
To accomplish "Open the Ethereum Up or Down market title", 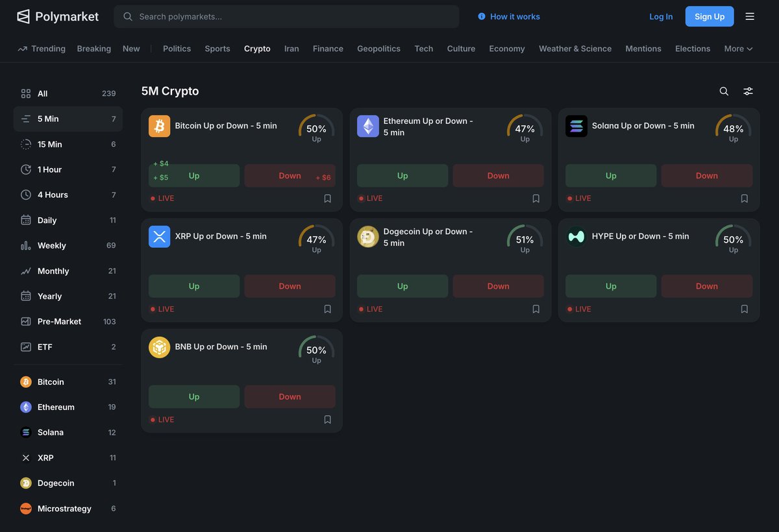I will pyautogui.click(x=428, y=127).
